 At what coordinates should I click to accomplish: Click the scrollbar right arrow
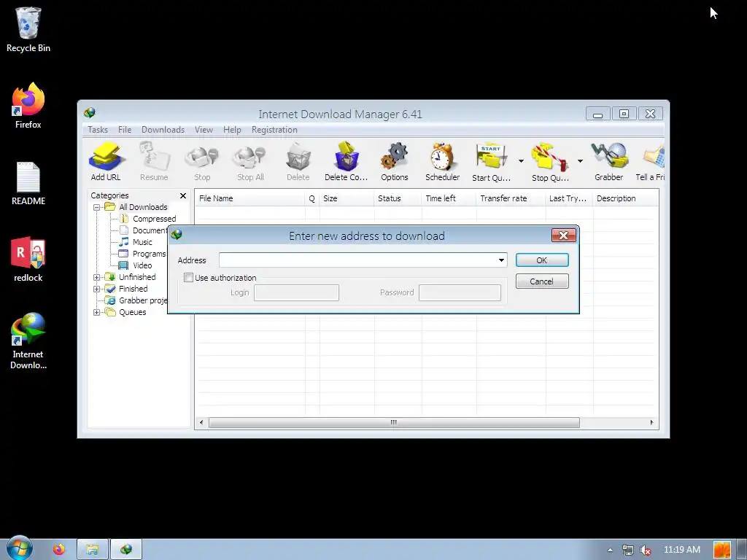point(651,422)
